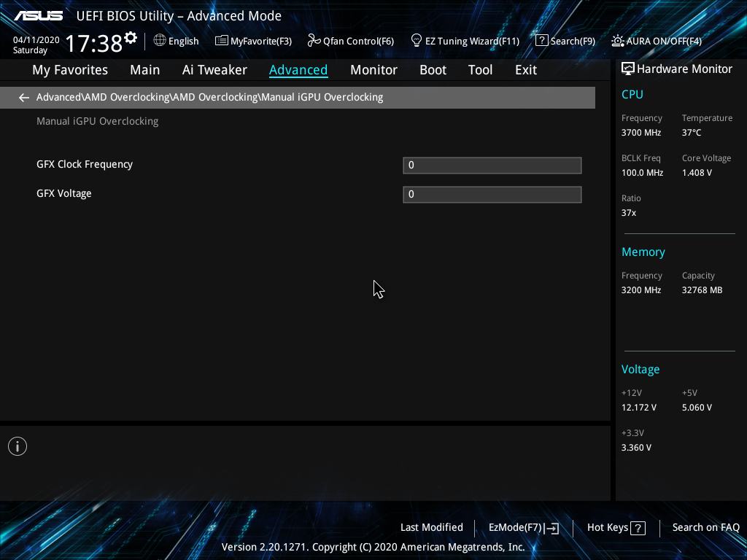
Task: Click the GFX Voltage input field
Action: pyautogui.click(x=492, y=194)
